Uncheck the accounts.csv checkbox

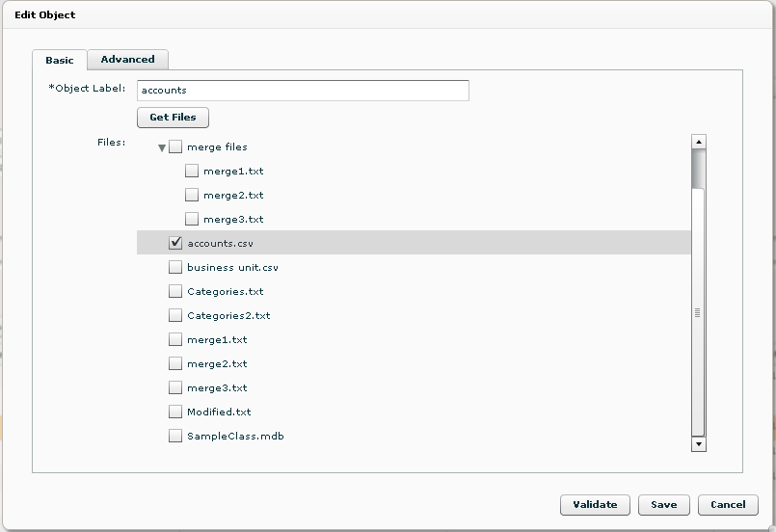pos(175,243)
